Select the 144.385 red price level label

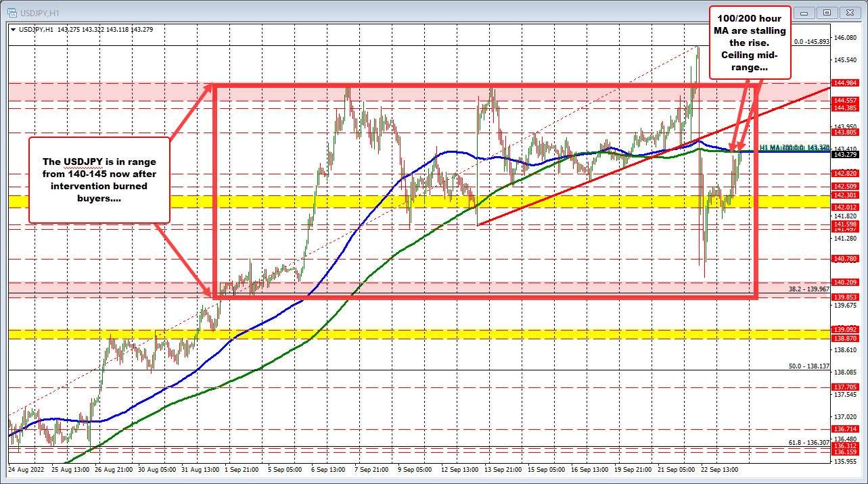(845, 107)
